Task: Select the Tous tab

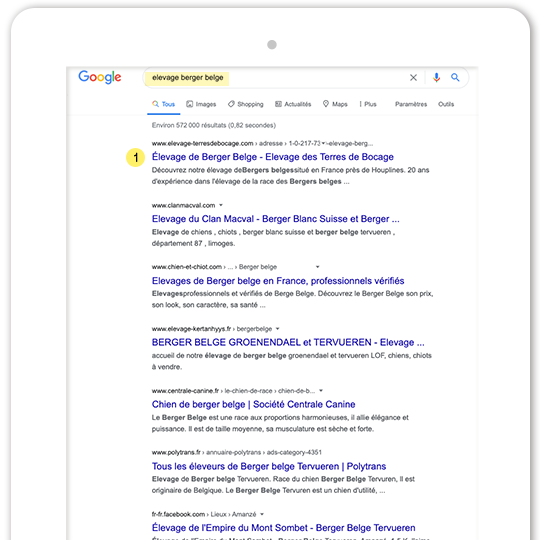Action: pos(164,104)
